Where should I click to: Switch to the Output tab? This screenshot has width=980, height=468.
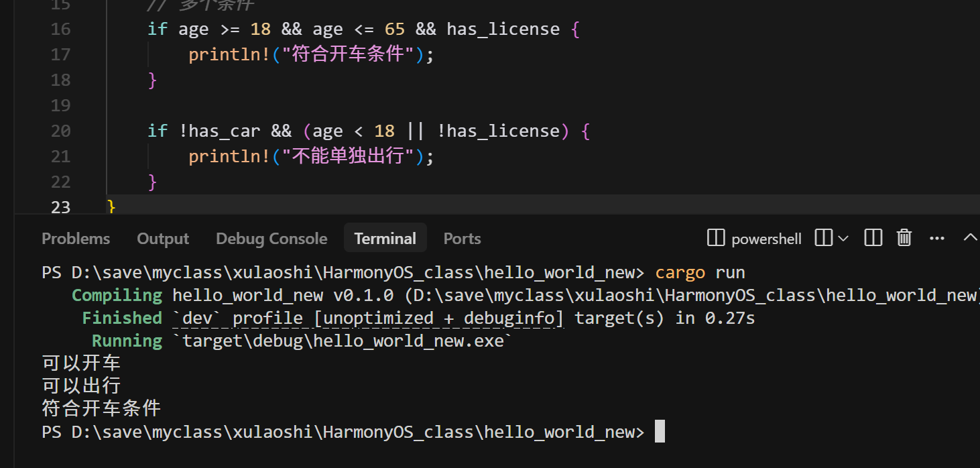163,239
